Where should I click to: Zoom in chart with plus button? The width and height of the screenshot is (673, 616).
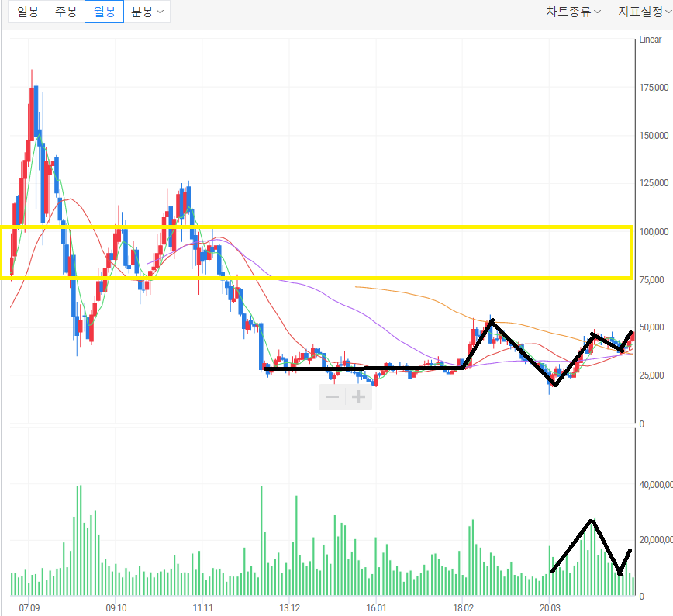pos(358,397)
